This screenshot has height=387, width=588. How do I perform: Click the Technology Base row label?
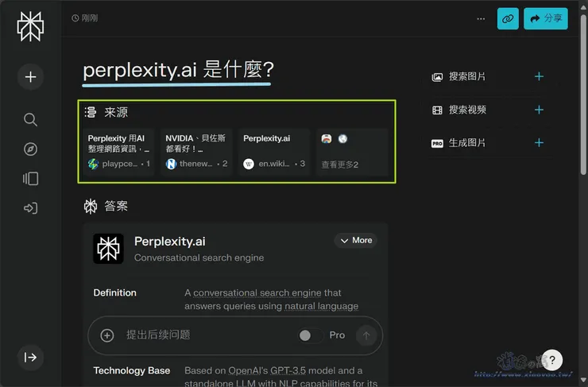click(x=132, y=370)
